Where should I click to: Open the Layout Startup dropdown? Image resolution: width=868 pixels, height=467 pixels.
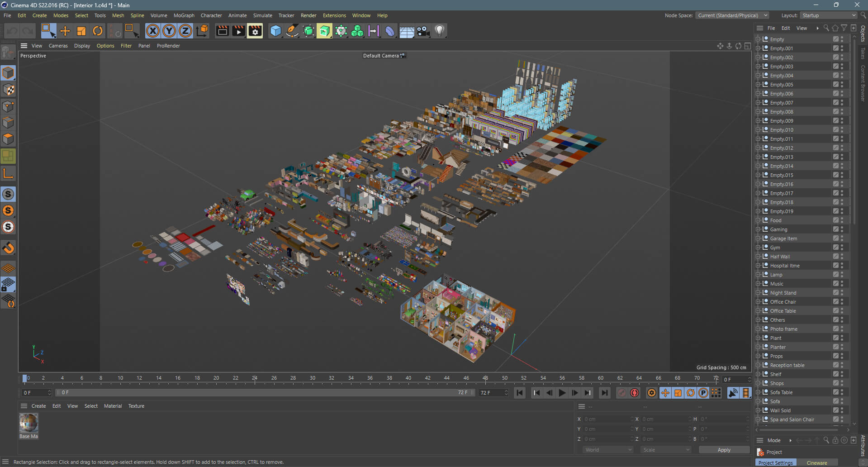click(x=829, y=15)
